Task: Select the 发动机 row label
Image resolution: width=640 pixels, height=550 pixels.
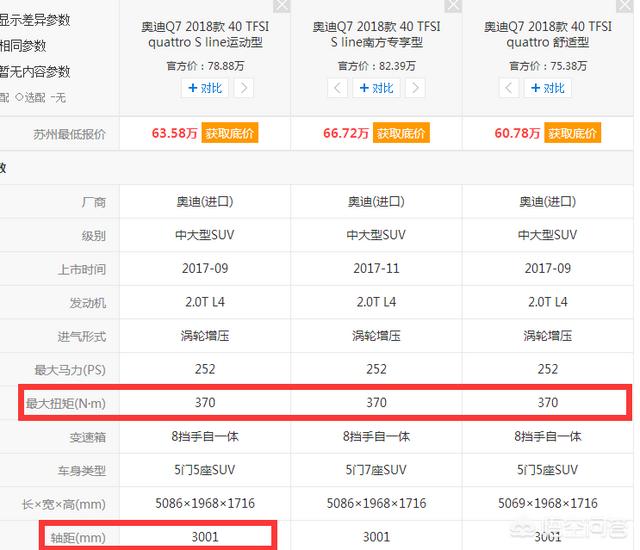Action: point(88,303)
